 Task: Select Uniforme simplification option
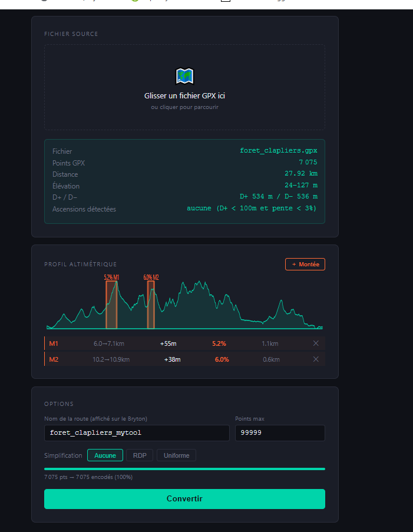tap(177, 455)
